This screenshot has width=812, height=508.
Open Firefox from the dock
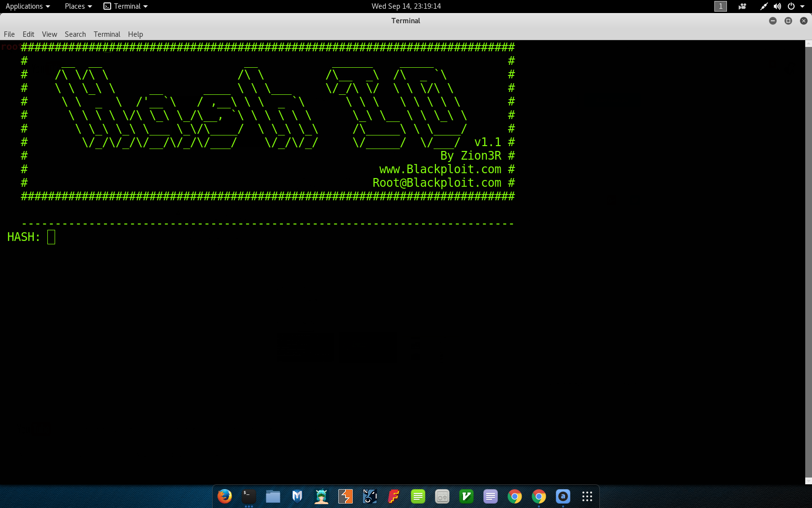[225, 496]
